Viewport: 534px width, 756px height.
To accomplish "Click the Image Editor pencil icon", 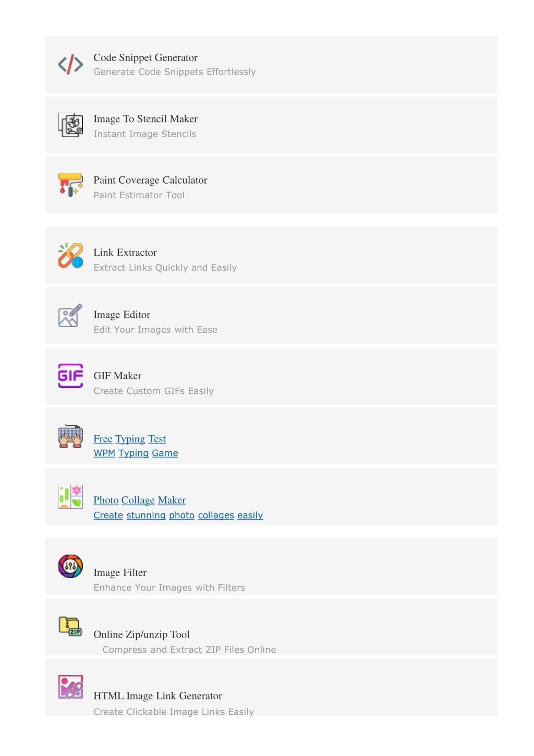I will coord(70,316).
